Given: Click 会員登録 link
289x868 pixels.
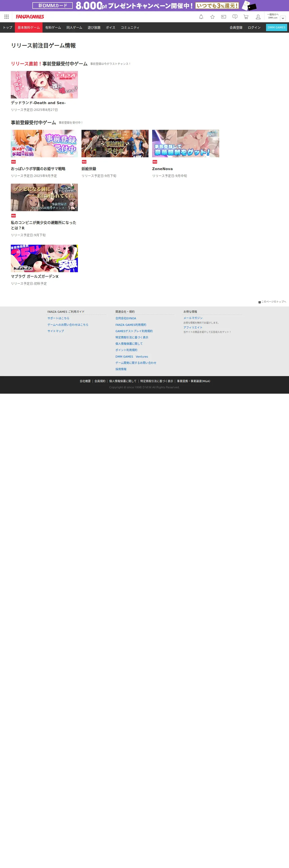Looking at the screenshot, I should click(x=236, y=28).
